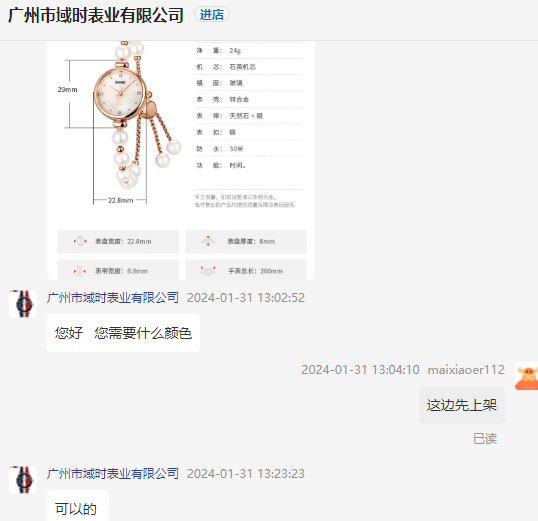This screenshot has width=538, height=521.
Task: Select the 您需要什么颜色 message bubble
Action: 124,333
